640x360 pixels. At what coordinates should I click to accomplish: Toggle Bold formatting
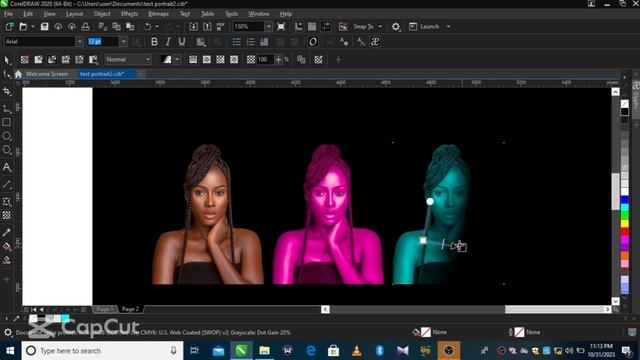coord(154,42)
